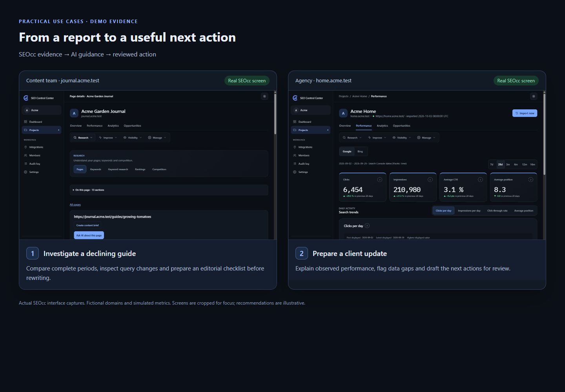Image resolution: width=565 pixels, height=392 pixels.
Task: Click the help icon beside the Clicks per day heading
Action: point(367,226)
